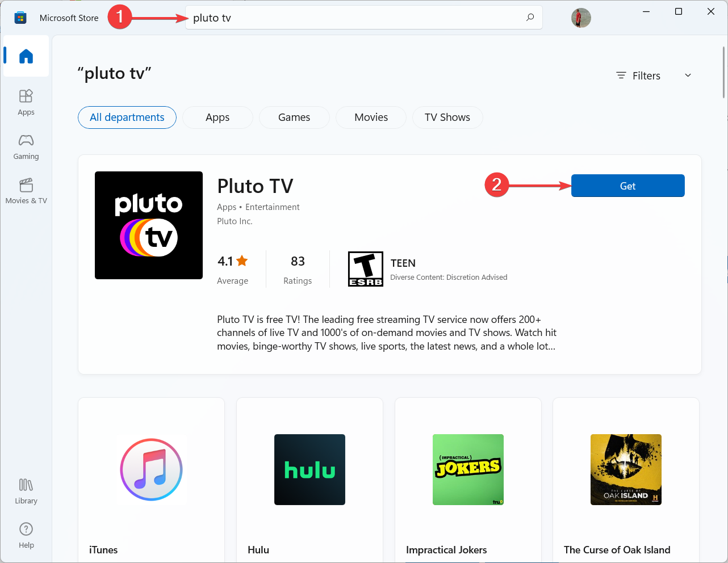Open the Apps section in sidebar

26,102
